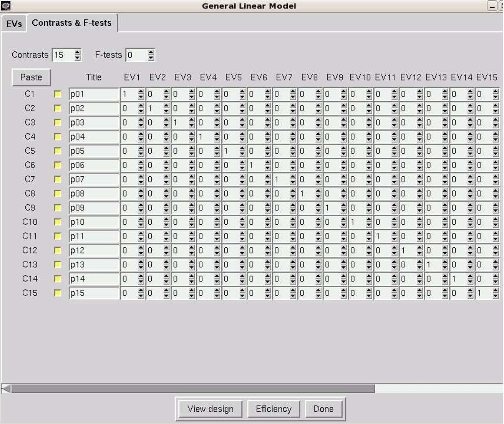Click the EV13 value field in row C13

point(433,265)
